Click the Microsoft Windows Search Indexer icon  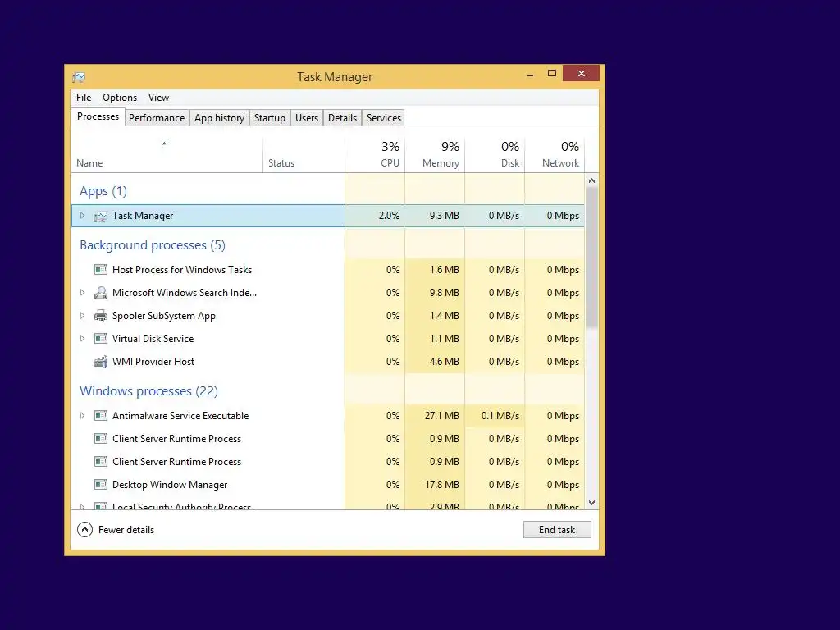click(101, 293)
